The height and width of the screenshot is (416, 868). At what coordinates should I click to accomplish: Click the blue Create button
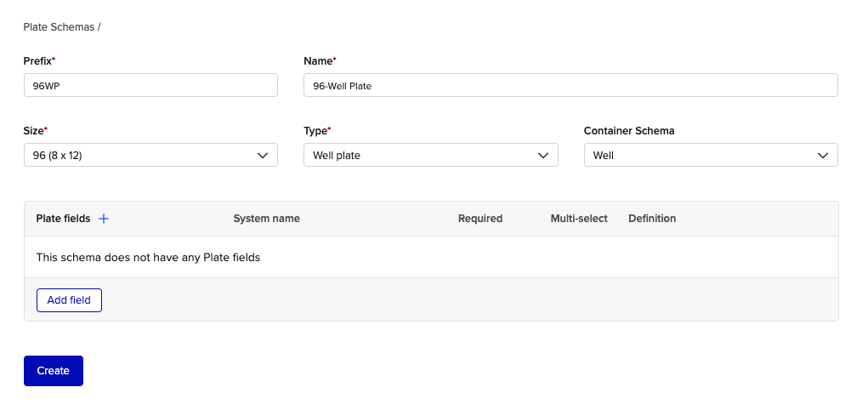(x=54, y=371)
